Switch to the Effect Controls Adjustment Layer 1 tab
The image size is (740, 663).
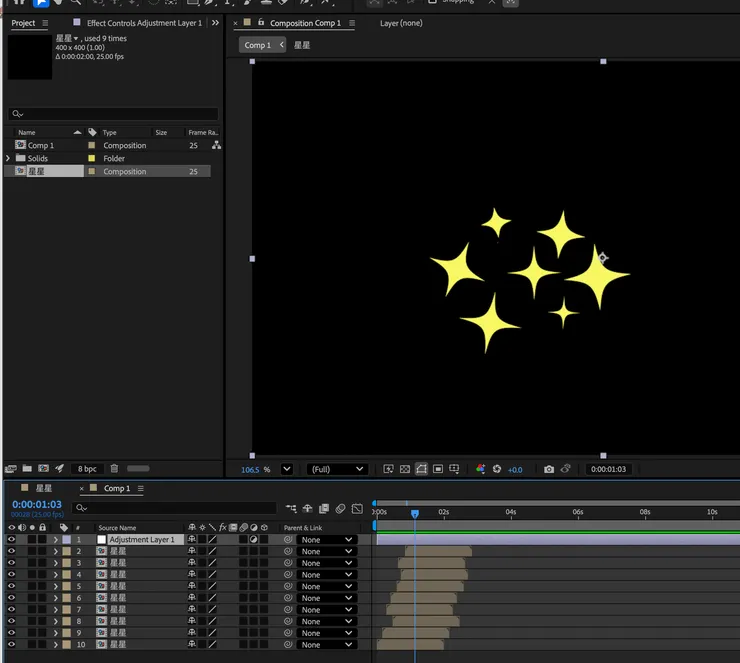(x=143, y=23)
